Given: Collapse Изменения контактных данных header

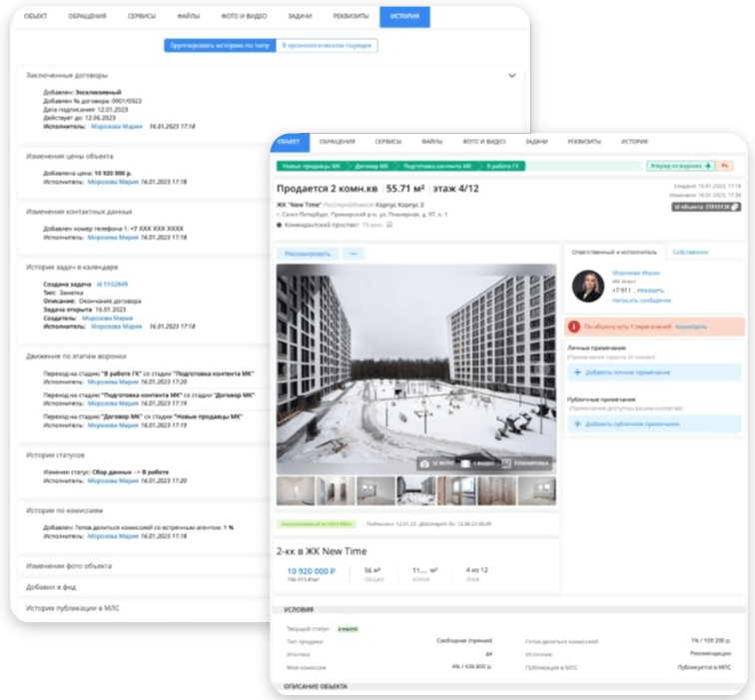Looking at the screenshot, I should point(79,212).
